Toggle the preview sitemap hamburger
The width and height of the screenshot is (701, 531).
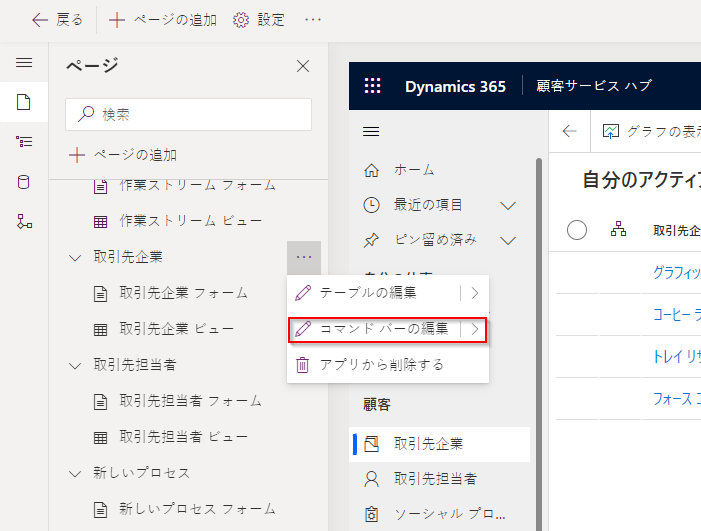pyautogui.click(x=371, y=131)
